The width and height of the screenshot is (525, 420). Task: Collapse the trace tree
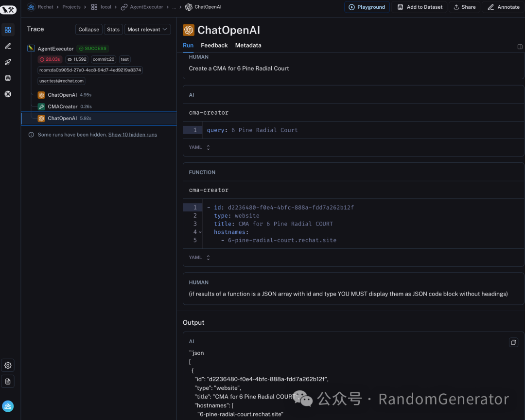coord(89,30)
